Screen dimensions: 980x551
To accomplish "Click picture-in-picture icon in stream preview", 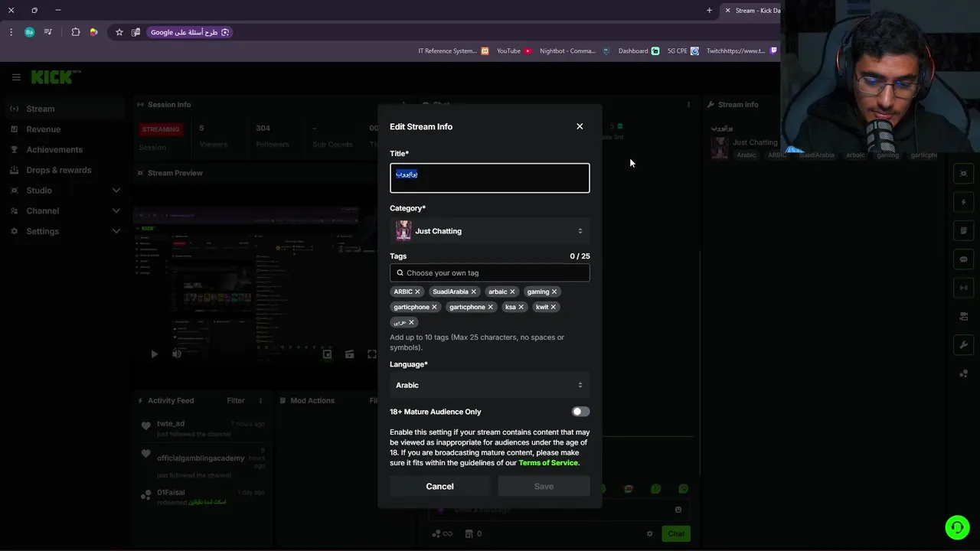I will tap(327, 354).
